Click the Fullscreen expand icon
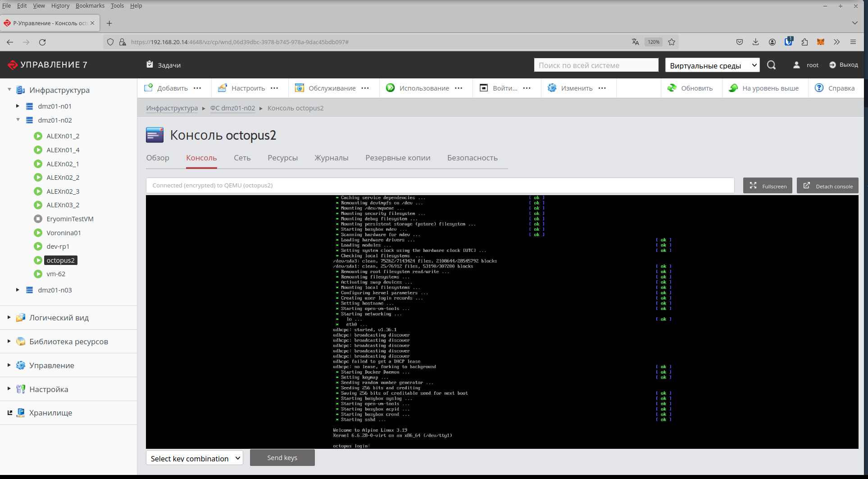Viewport: 868px width, 479px height. point(753,186)
